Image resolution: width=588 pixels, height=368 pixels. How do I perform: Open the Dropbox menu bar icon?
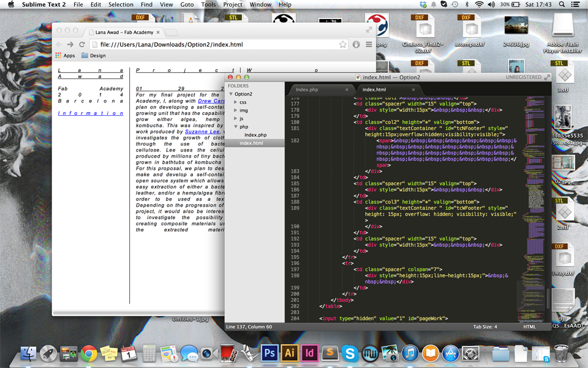423,4
